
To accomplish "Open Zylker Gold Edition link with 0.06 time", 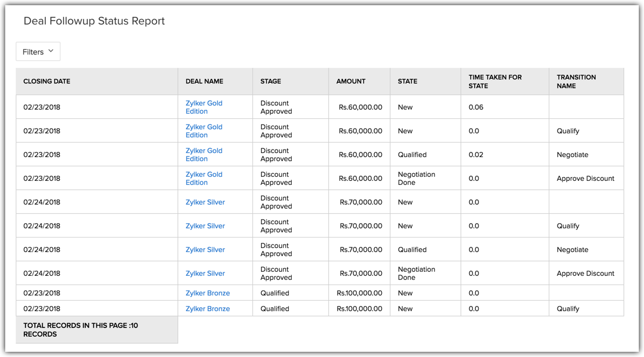I will (x=204, y=107).
